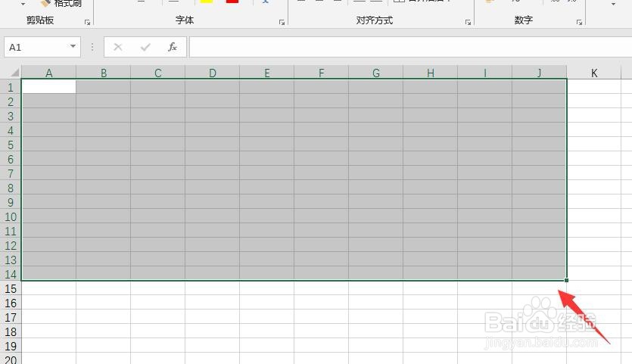
Task: Select row 11 header
Action: pos(11,231)
